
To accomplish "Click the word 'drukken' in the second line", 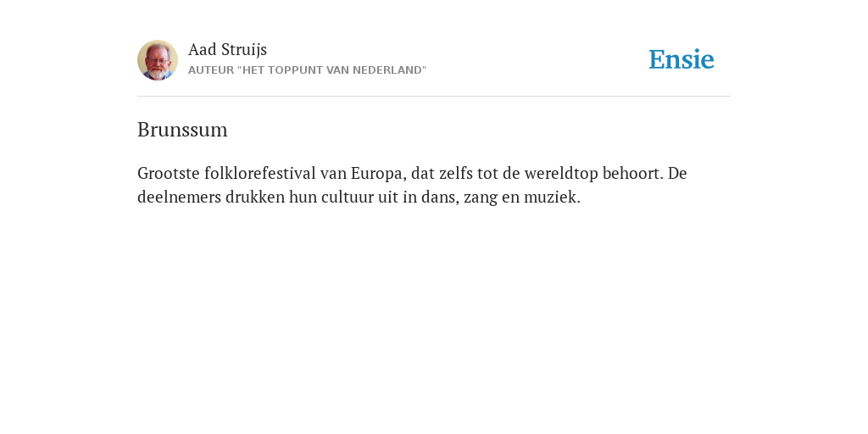I will [254, 197].
